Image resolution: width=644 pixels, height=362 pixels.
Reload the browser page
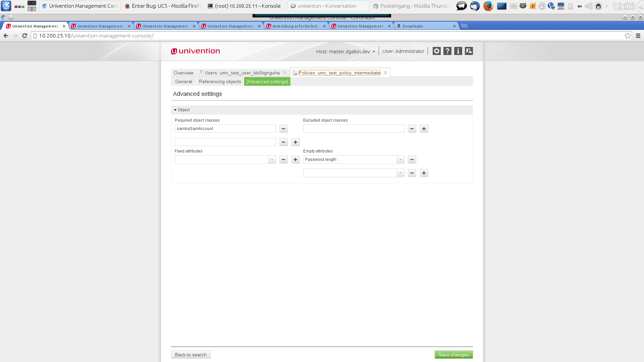(24, 36)
